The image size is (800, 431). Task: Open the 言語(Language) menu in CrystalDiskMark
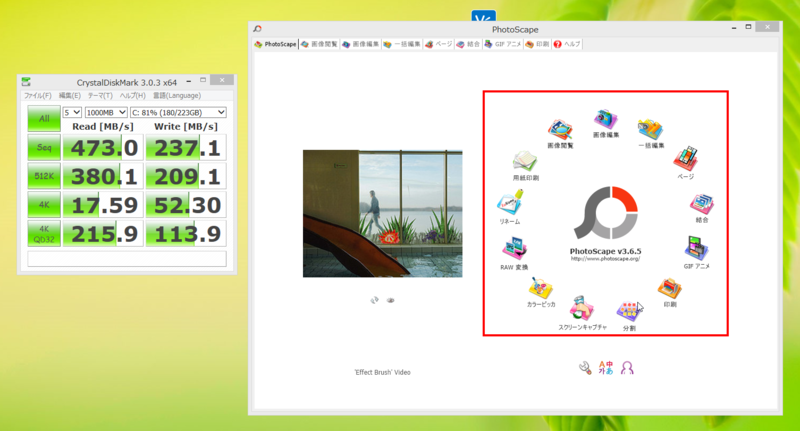(x=177, y=95)
